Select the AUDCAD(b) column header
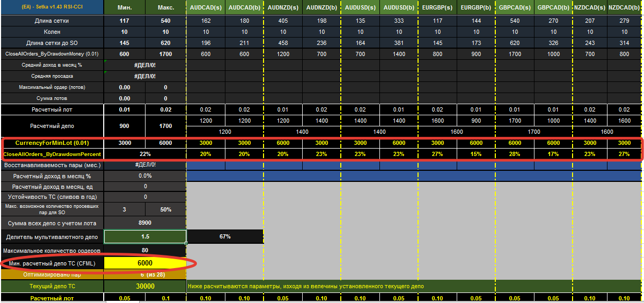 tap(244, 8)
